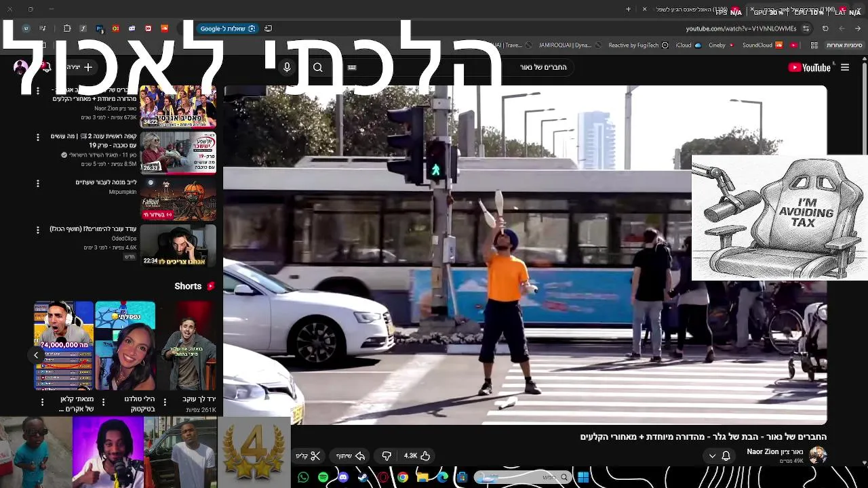The width and height of the screenshot is (868, 488).
Task: Open a new browser tab
Action: tap(628, 9)
